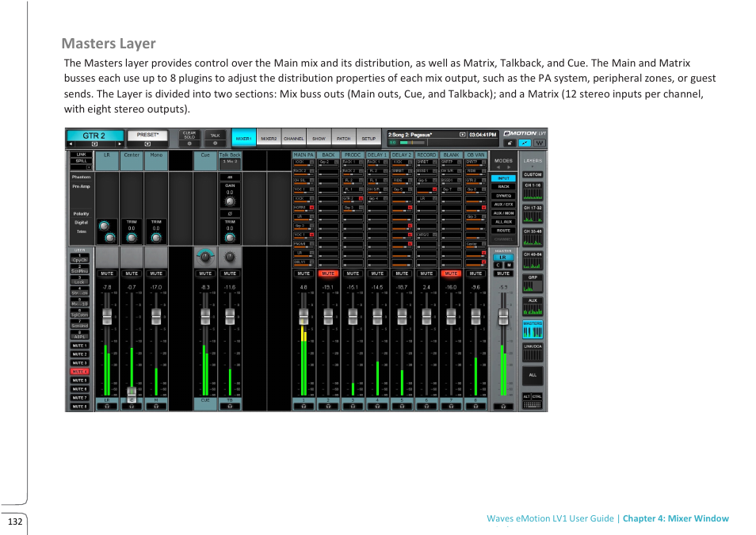Go to previous channel with left arrow
The image size is (756, 535).
(71, 143)
